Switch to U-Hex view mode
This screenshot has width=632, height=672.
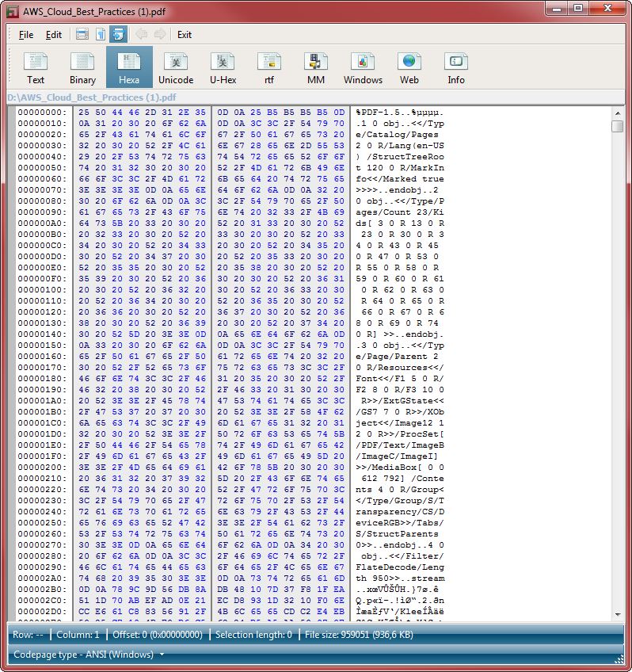pyautogui.click(x=223, y=67)
